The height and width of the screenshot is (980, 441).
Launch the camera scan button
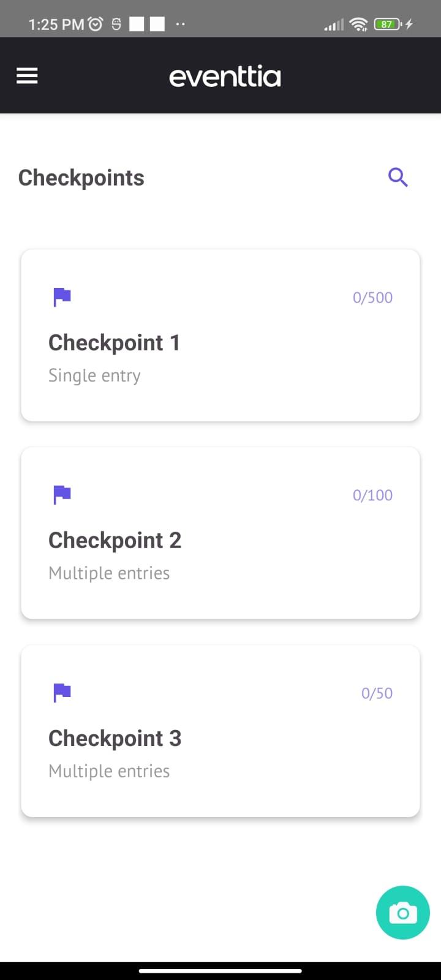pos(402,913)
